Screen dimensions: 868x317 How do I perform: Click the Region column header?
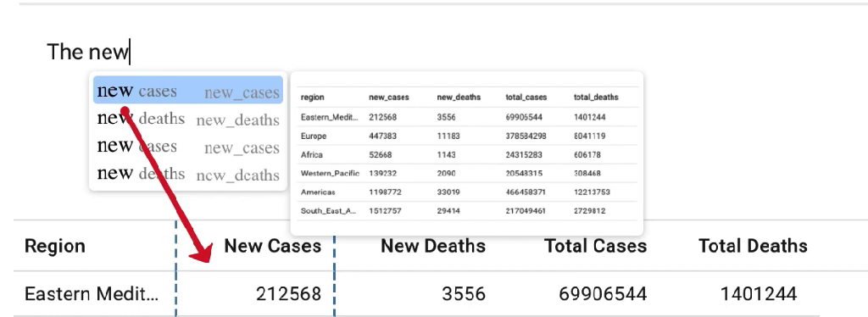[x=55, y=246]
